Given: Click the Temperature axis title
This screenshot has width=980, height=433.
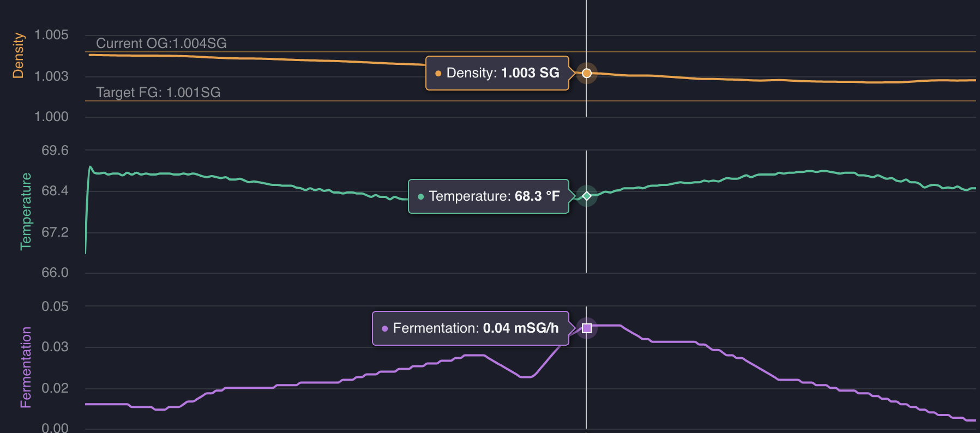Looking at the screenshot, I should coord(26,212).
